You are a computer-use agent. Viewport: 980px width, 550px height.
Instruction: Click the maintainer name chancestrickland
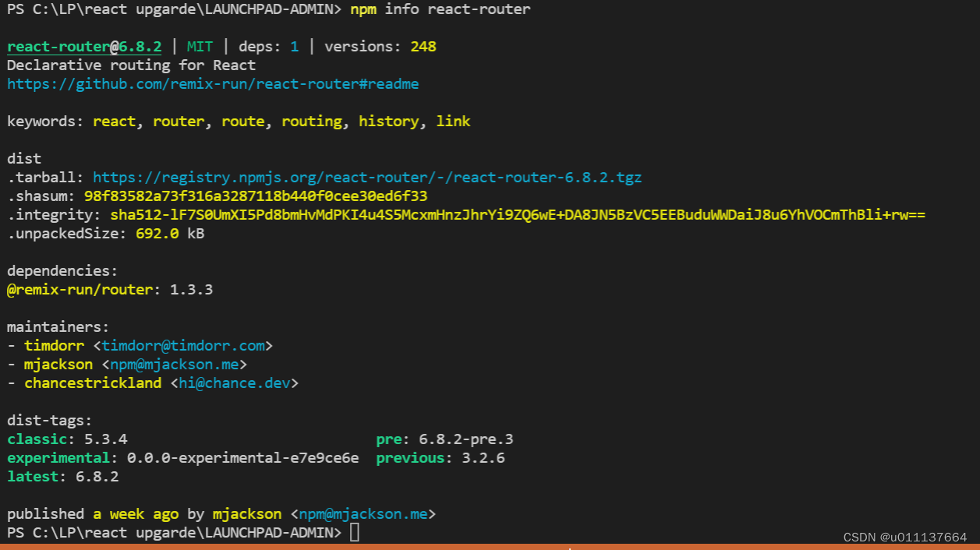[92, 383]
